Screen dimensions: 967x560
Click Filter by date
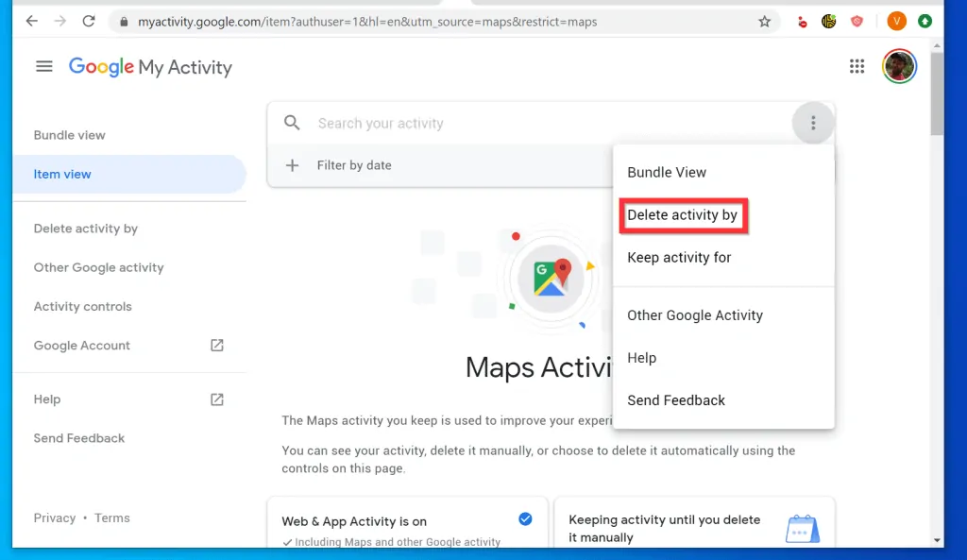(x=354, y=165)
